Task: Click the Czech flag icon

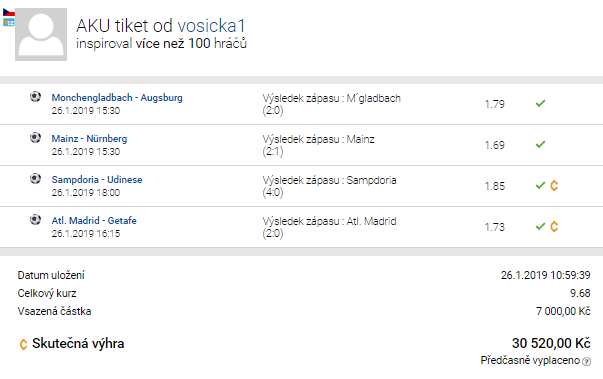Action: [8, 13]
